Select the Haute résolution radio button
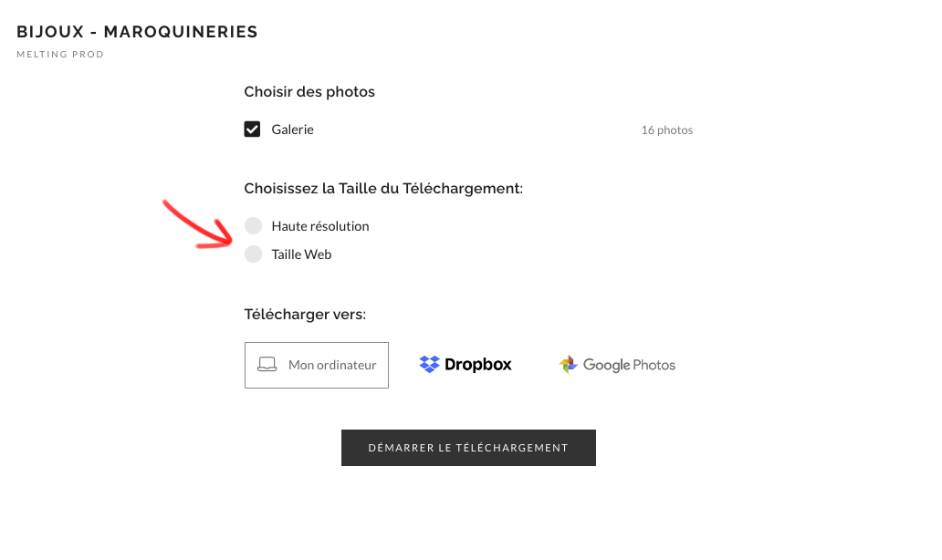Viewport: 942px width, 560px height. click(254, 225)
